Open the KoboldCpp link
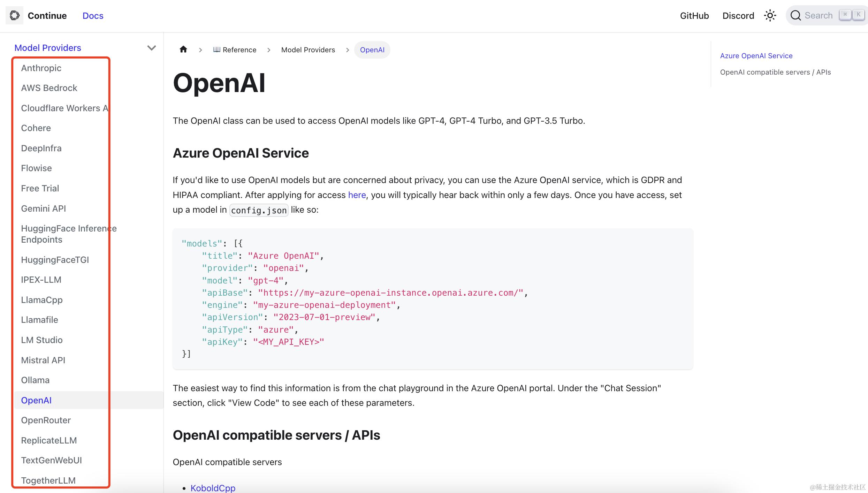Screen dimensions: 868x493 click(x=213, y=488)
